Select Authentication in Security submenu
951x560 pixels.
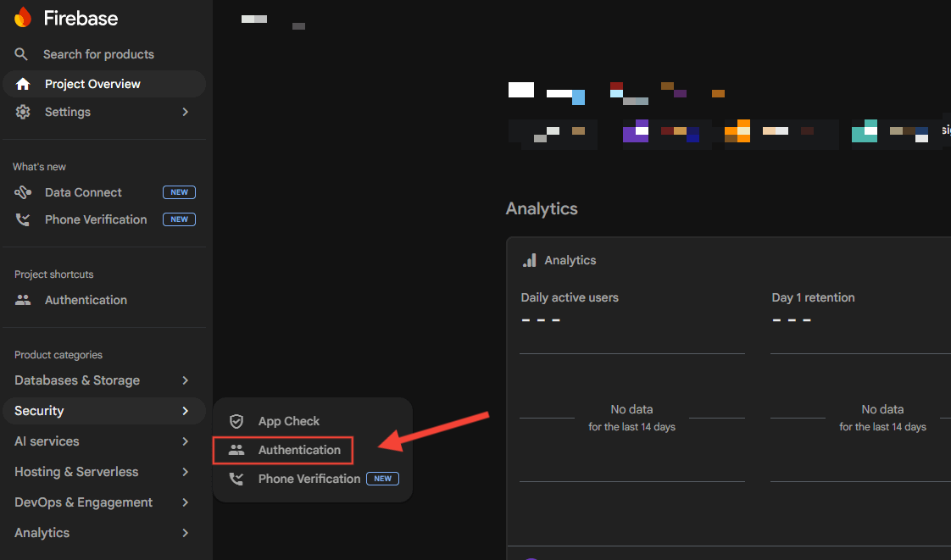(299, 450)
